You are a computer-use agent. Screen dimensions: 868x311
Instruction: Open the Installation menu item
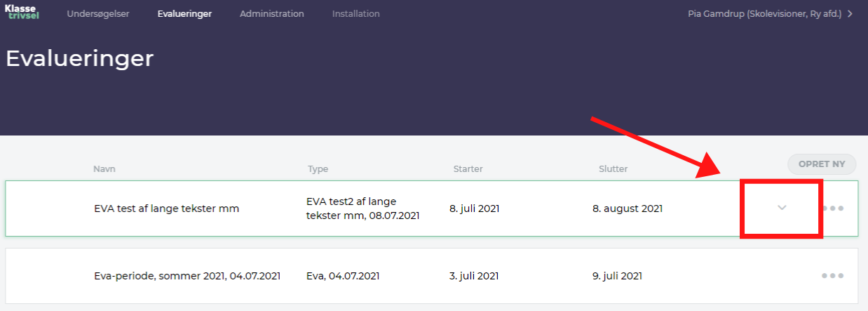[356, 14]
